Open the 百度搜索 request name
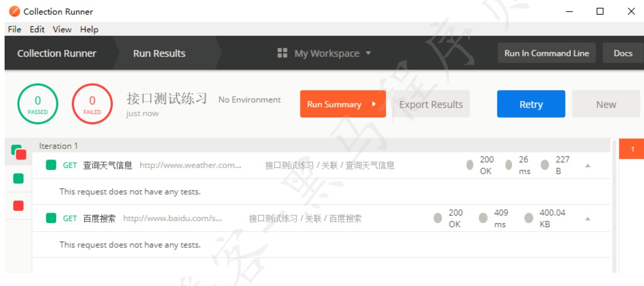Image resolution: width=644 pixels, height=286 pixels. (x=99, y=218)
